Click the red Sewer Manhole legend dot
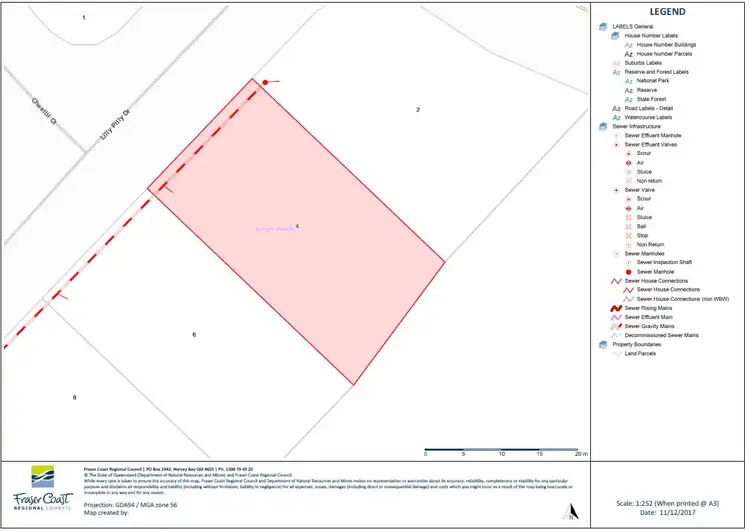The image size is (750, 531). pyautogui.click(x=628, y=272)
